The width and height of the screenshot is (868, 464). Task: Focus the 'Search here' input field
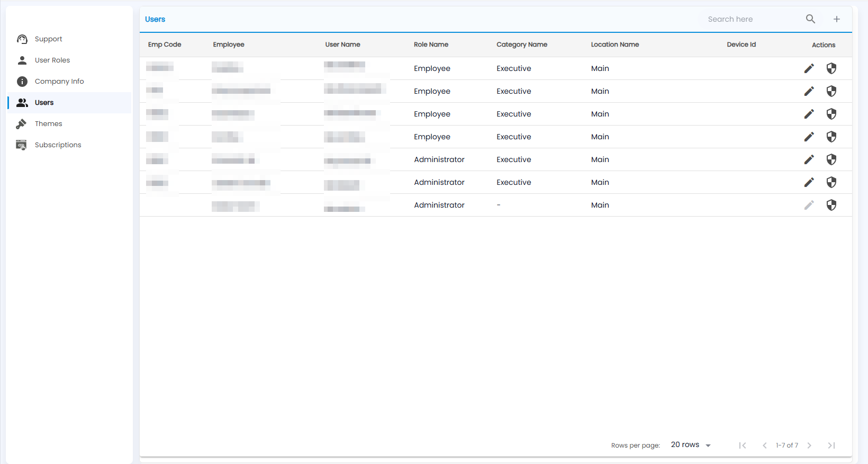pos(753,19)
